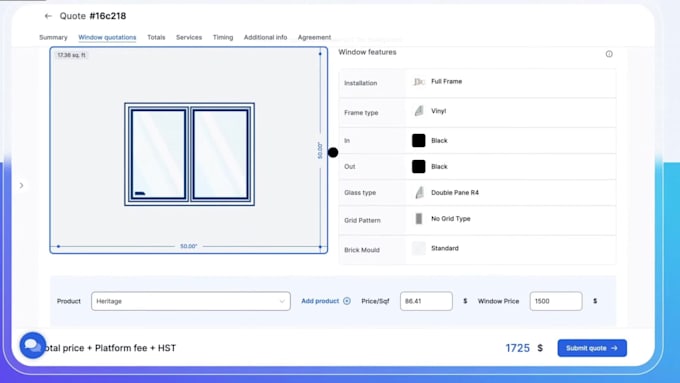Open the Agreement tab

(314, 37)
